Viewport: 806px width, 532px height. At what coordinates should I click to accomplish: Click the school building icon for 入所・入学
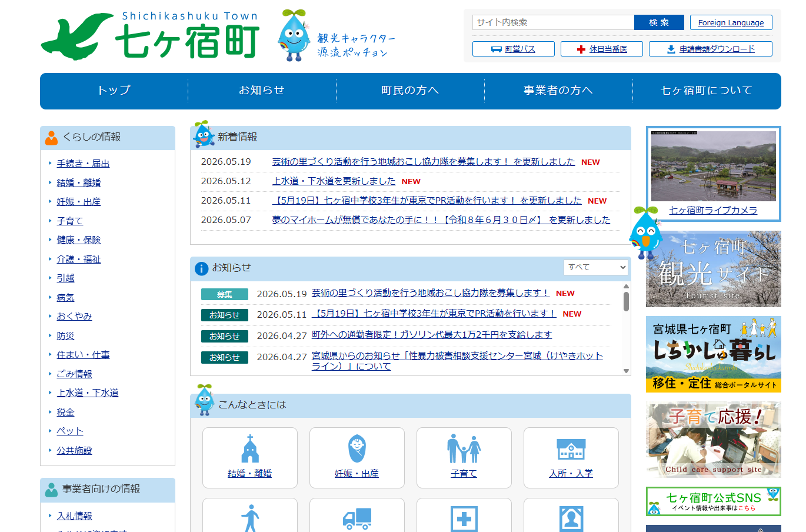point(571,449)
